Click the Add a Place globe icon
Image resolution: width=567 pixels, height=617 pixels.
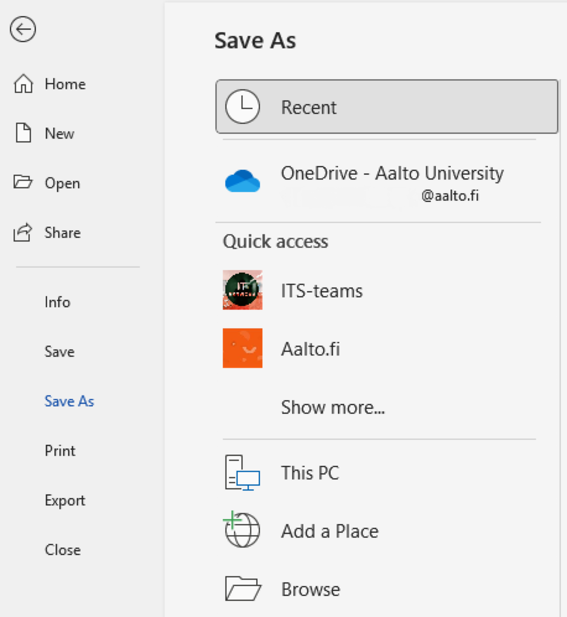pyautogui.click(x=242, y=530)
